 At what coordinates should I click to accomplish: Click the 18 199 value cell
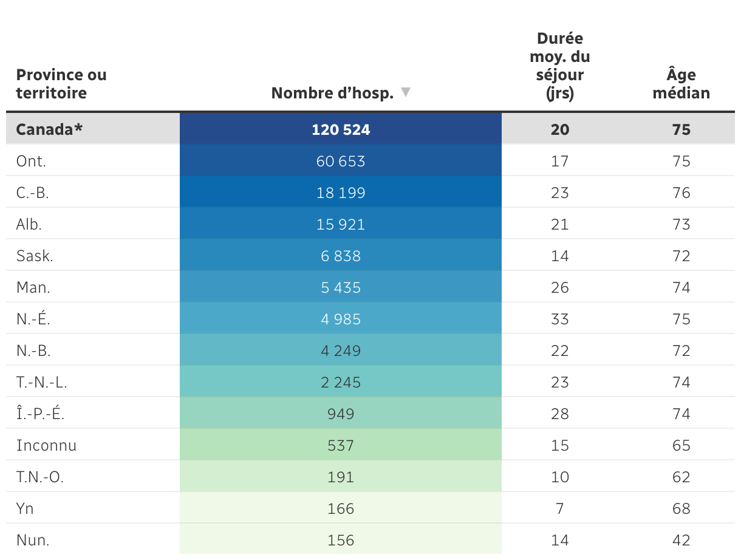[341, 193]
